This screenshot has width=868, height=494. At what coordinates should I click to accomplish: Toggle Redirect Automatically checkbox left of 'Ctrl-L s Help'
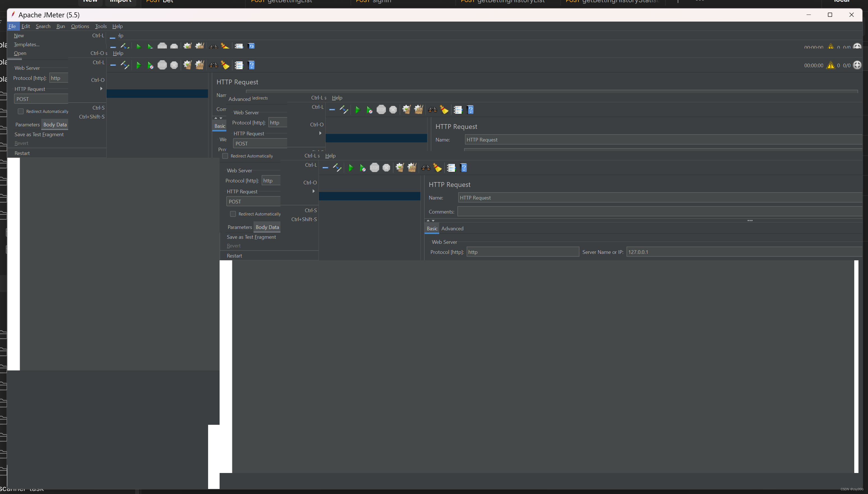(225, 156)
